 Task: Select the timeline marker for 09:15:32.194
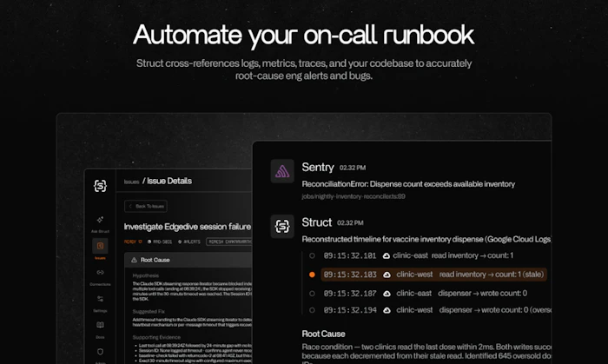point(312,310)
